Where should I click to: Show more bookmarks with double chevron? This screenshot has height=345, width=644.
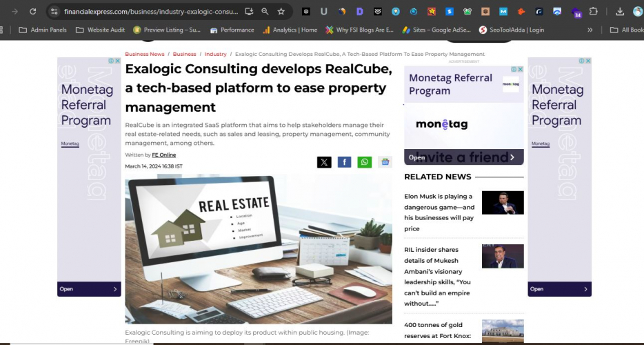click(590, 30)
